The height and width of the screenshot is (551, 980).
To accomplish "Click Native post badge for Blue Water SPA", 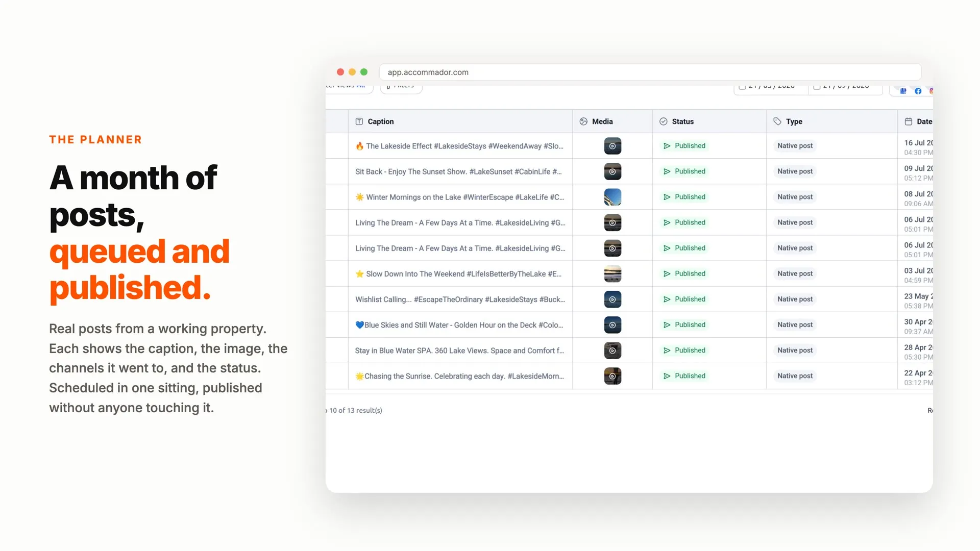I will [x=795, y=350].
